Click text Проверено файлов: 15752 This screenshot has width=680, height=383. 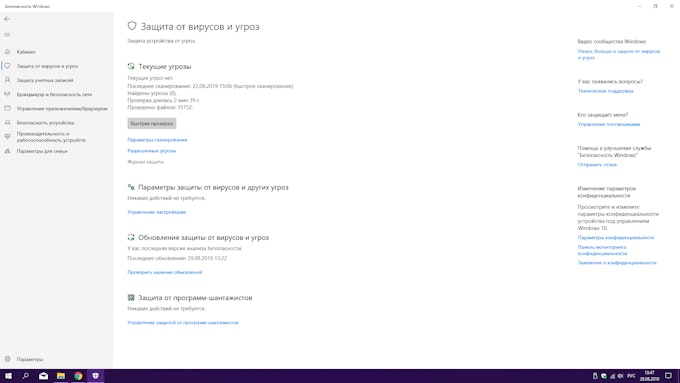tap(160, 107)
